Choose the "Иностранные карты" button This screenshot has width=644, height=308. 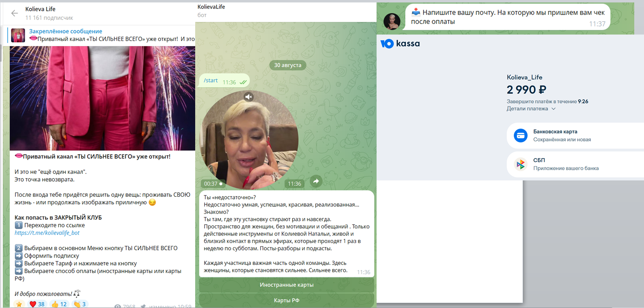(286, 285)
